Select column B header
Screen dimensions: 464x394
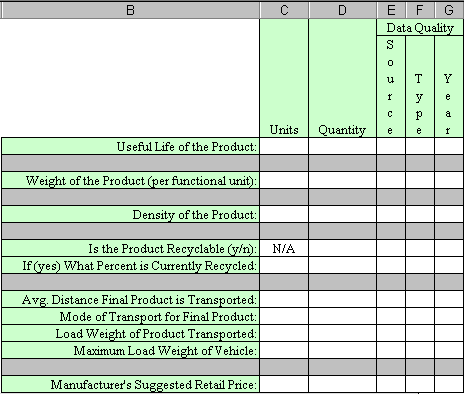pos(130,10)
